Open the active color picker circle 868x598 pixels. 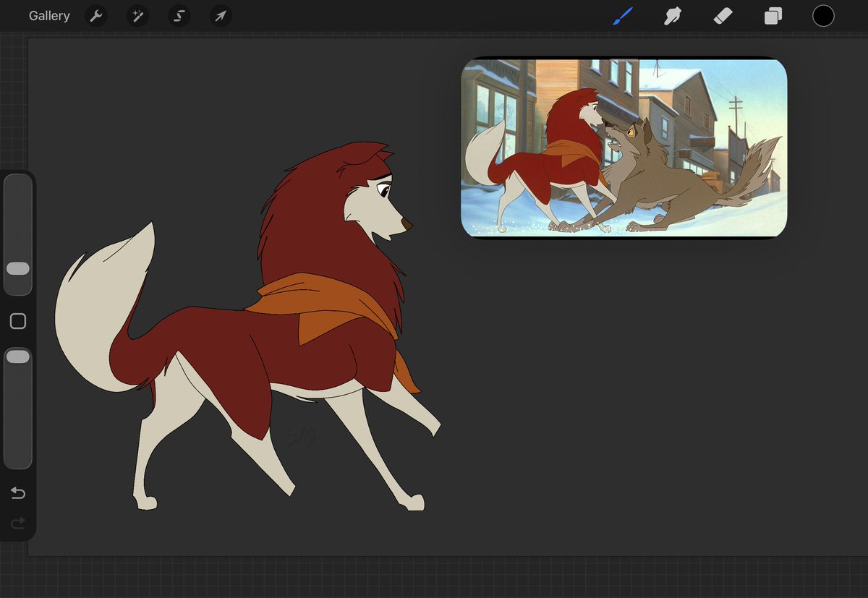coord(823,16)
